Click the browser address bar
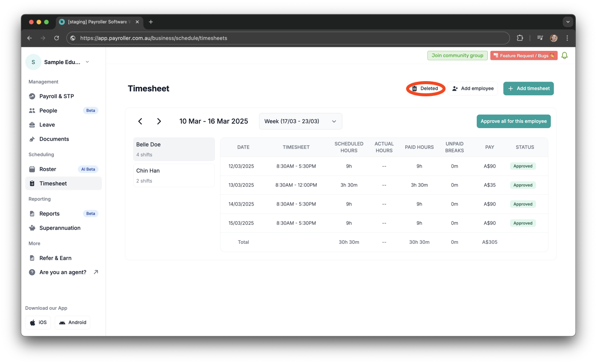This screenshot has height=364, width=597. (288, 38)
